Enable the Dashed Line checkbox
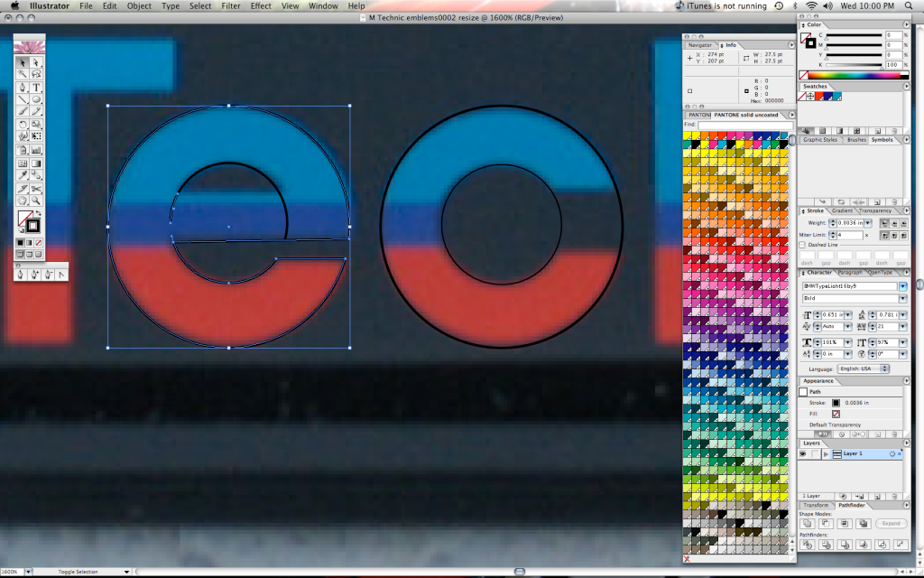Screen dimensions: 924x578 click(802, 245)
